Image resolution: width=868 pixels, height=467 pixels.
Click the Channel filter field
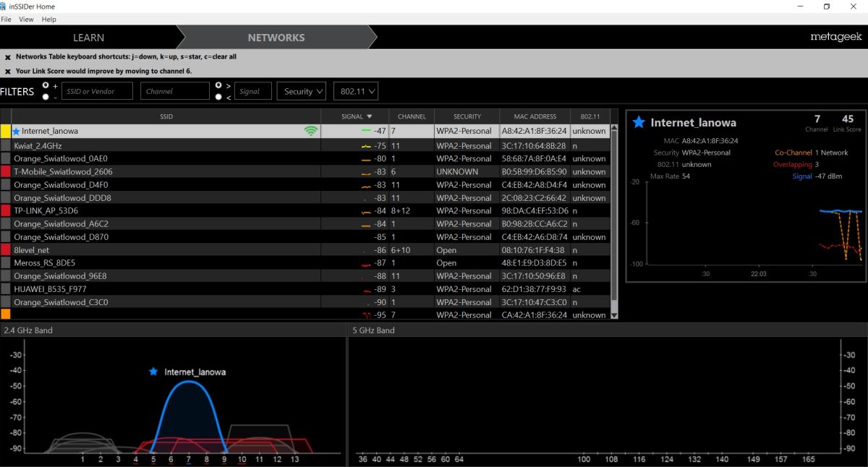pyautogui.click(x=174, y=91)
